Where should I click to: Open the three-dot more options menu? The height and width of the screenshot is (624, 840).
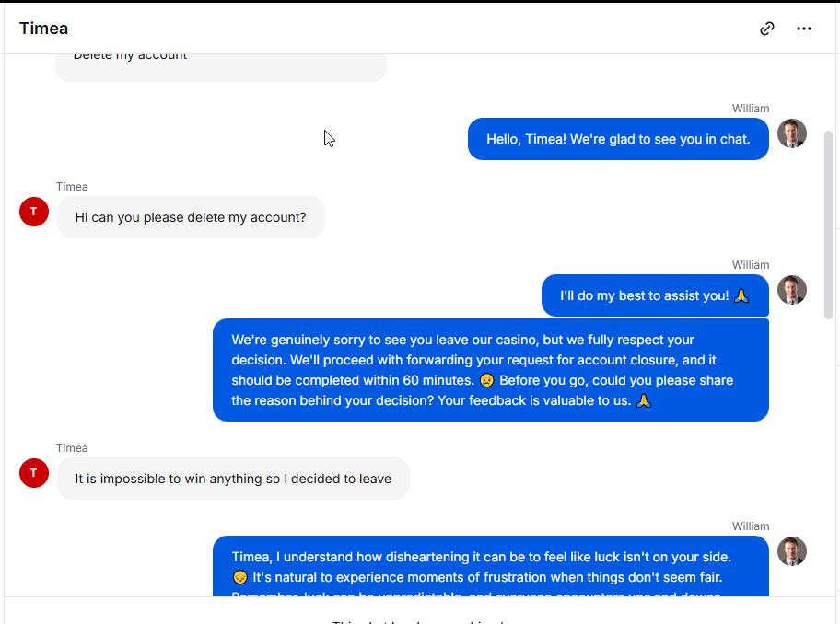(803, 29)
